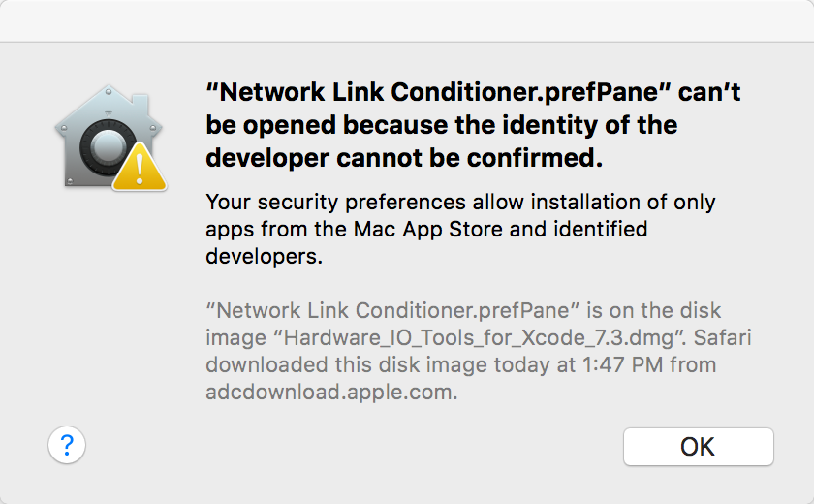The image size is (814, 504).
Task: Click the word "Safari" in details
Action: (722, 337)
